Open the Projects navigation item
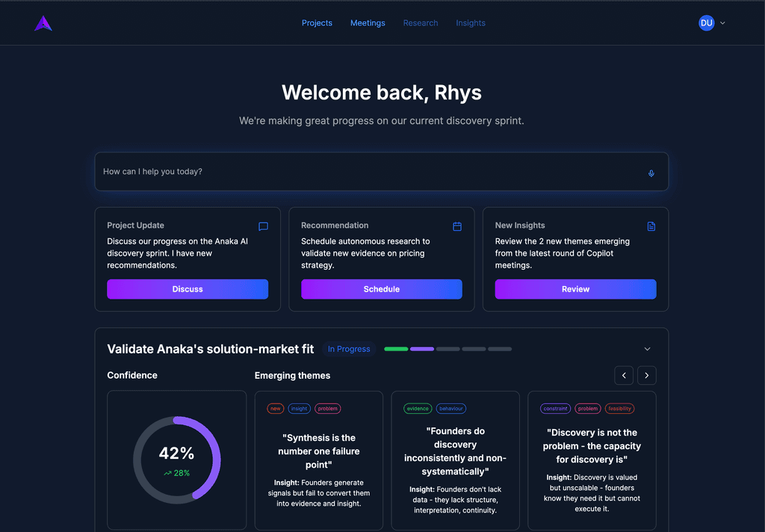 (x=317, y=23)
